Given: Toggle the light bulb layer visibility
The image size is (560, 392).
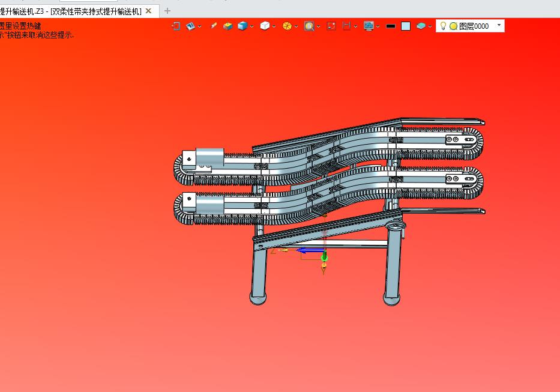Looking at the screenshot, I should pyautogui.click(x=443, y=26).
